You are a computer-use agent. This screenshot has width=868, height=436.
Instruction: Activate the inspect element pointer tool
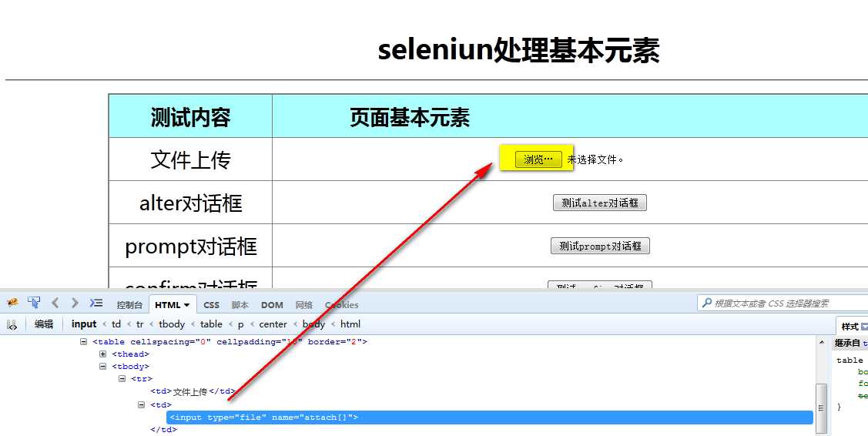(x=34, y=303)
